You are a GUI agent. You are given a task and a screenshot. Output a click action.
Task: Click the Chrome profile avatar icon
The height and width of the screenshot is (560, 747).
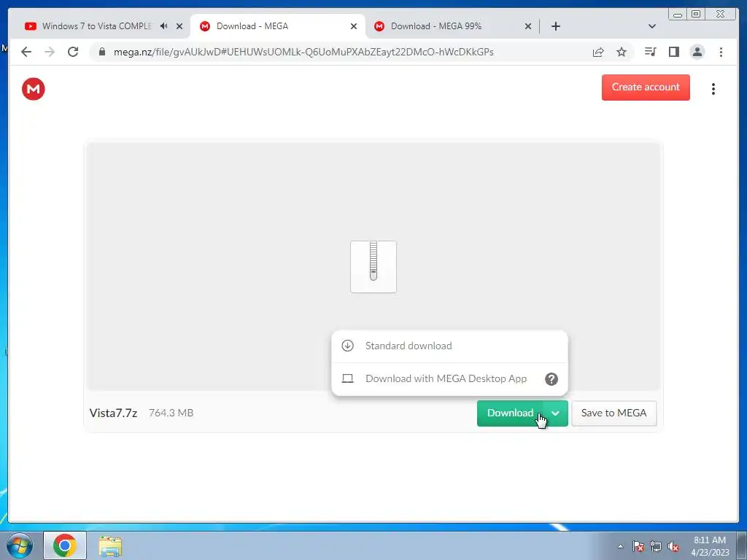point(697,52)
